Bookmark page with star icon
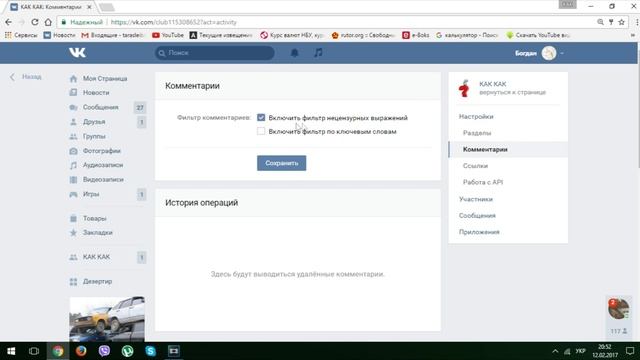 coord(621,22)
